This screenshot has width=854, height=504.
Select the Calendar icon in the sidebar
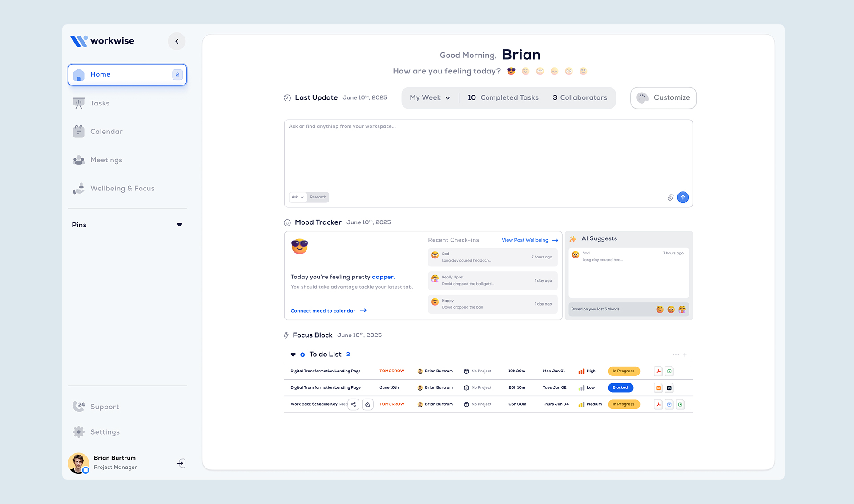click(x=78, y=131)
